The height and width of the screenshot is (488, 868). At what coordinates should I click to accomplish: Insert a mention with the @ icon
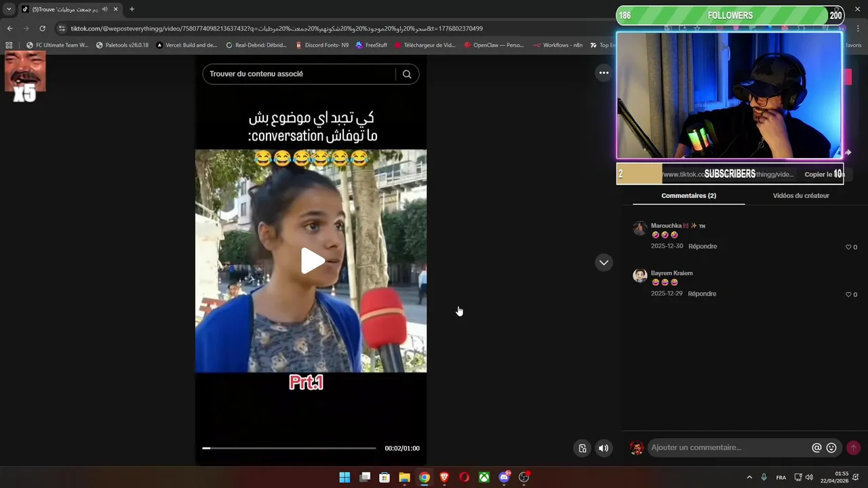816,448
